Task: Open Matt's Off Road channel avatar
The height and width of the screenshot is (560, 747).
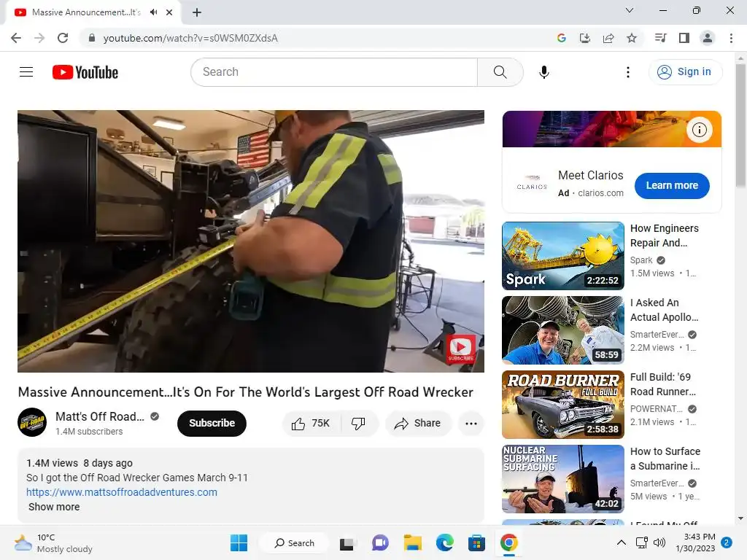Action: (32, 422)
